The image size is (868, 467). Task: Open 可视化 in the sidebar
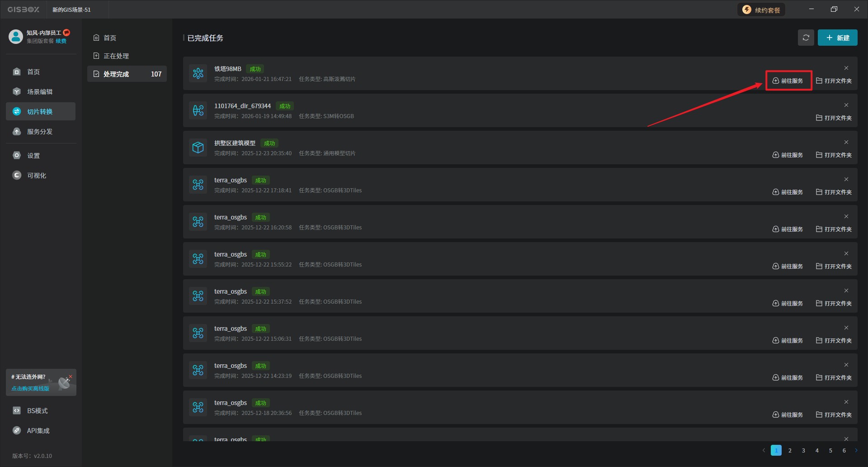36,176
